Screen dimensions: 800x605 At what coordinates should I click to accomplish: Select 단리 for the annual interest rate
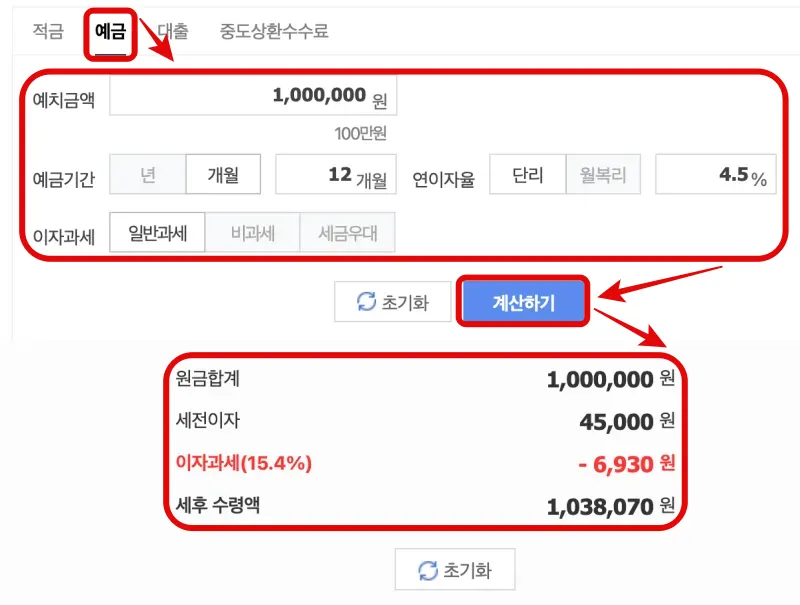click(525, 174)
